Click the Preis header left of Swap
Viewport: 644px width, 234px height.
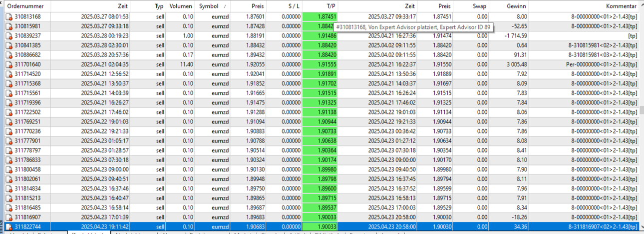coord(435,6)
